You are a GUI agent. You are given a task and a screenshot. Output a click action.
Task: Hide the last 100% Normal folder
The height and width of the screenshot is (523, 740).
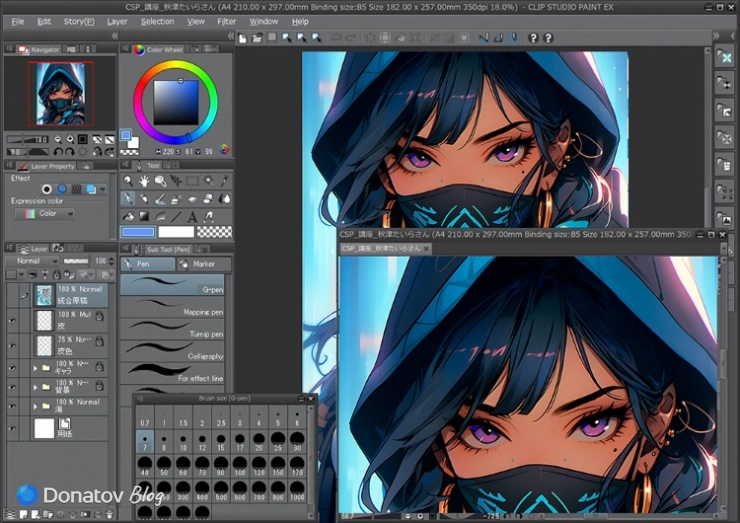[12, 406]
